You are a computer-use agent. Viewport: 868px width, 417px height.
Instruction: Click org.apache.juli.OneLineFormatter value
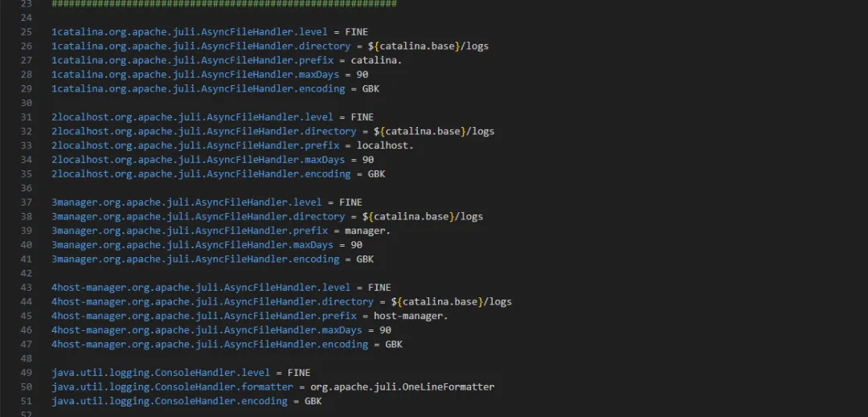403,386
